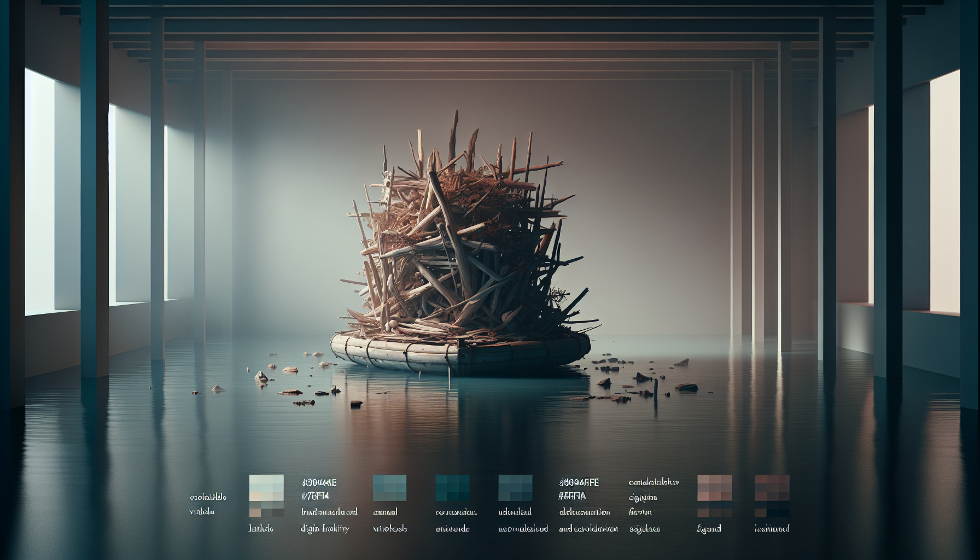
Task: Click the small tan square below pale swatch
Action: point(255,513)
